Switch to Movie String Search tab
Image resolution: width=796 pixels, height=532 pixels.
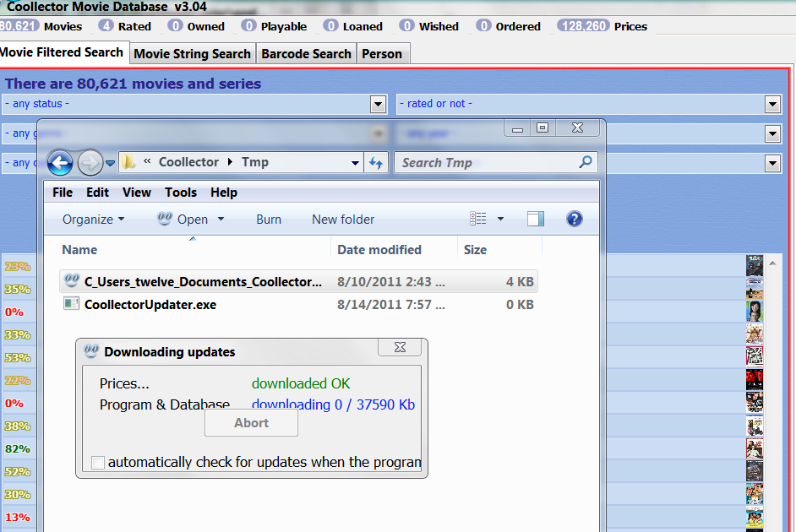click(193, 54)
